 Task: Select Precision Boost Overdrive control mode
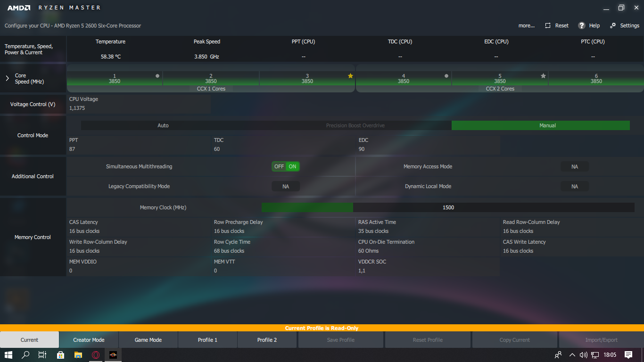(x=355, y=125)
